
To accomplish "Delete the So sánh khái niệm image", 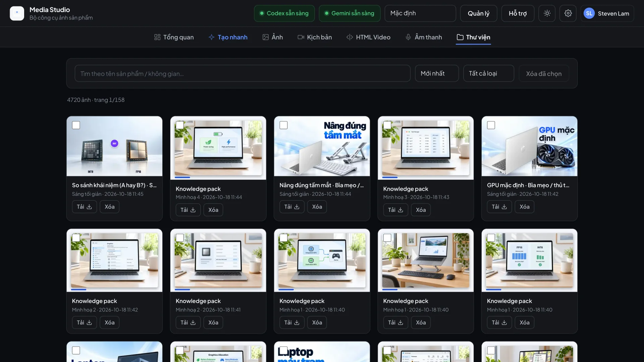I will point(110,207).
